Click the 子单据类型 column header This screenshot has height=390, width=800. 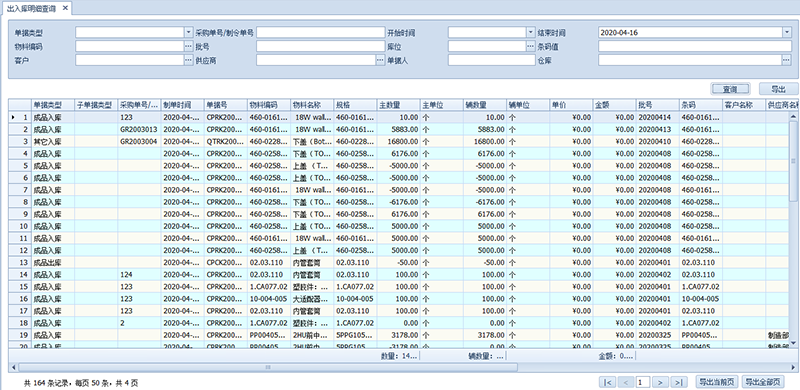96,105
